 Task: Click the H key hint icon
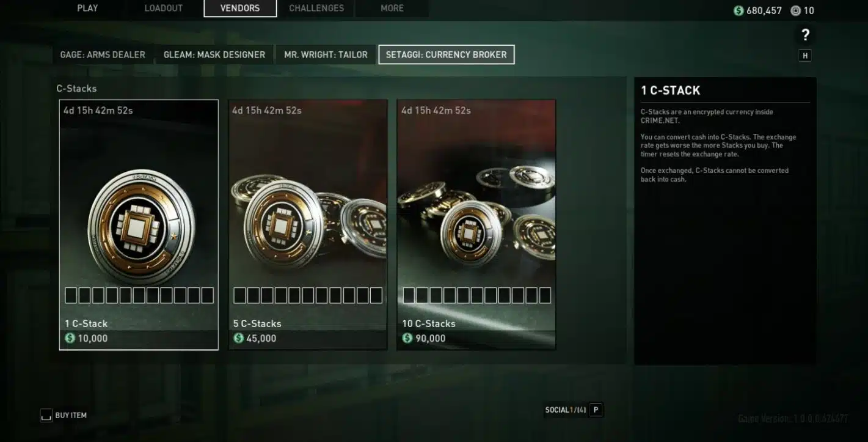click(x=805, y=56)
